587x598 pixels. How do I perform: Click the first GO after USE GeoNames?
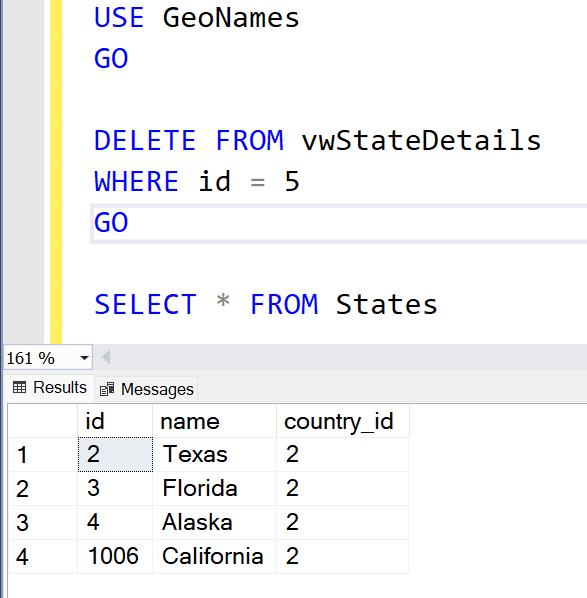point(111,59)
